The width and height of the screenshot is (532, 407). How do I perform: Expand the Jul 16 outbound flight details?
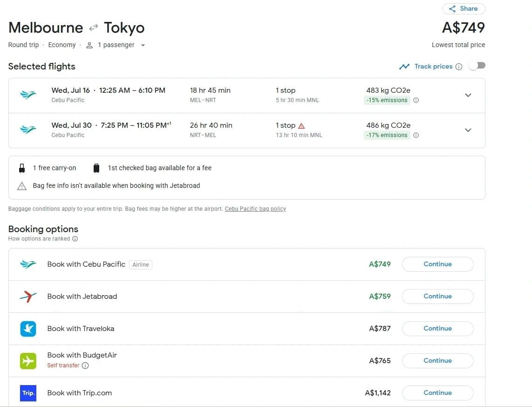[468, 96]
